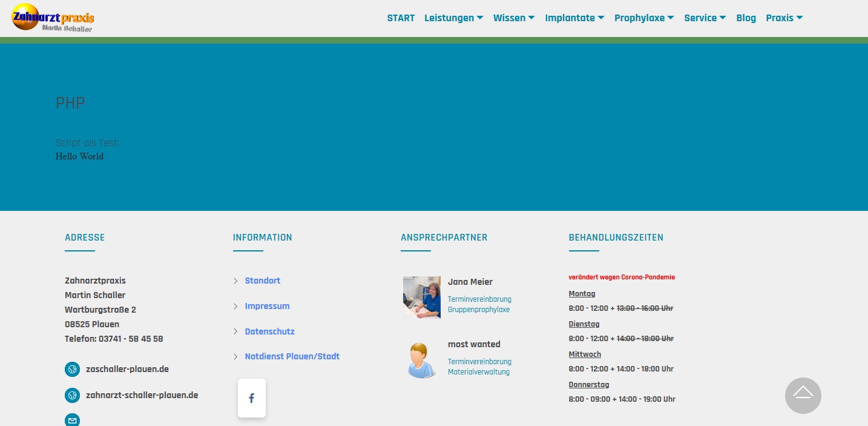This screenshot has width=868, height=426.
Task: Click the Telefon: 03741 - 58 45 58 line
Action: 114,339
